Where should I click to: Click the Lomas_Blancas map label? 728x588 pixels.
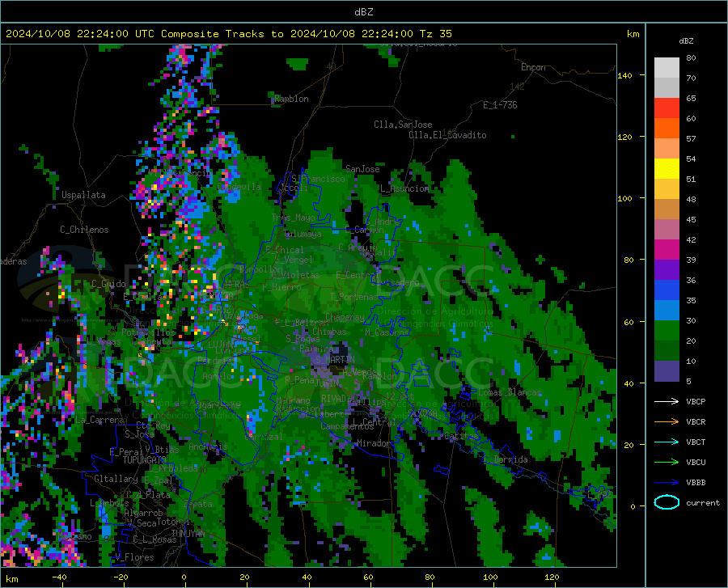pos(510,392)
